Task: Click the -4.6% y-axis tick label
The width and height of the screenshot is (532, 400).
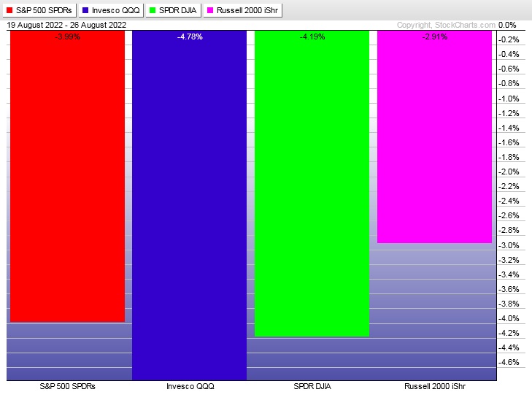Action: click(509, 362)
